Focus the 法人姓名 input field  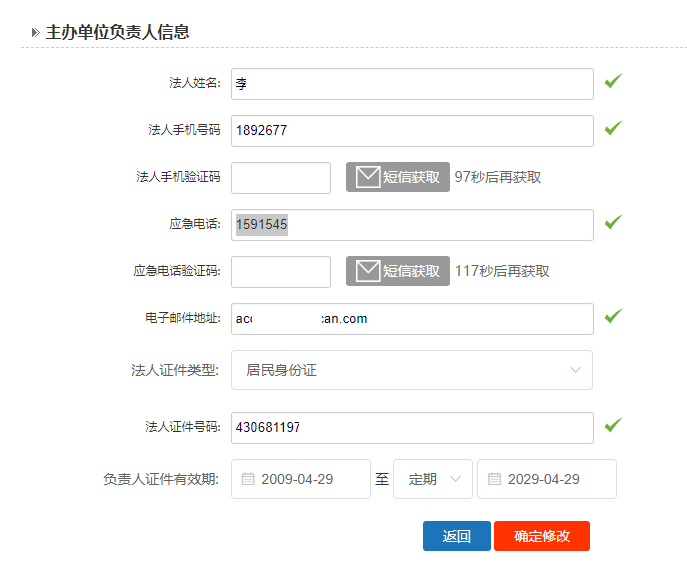(411, 84)
